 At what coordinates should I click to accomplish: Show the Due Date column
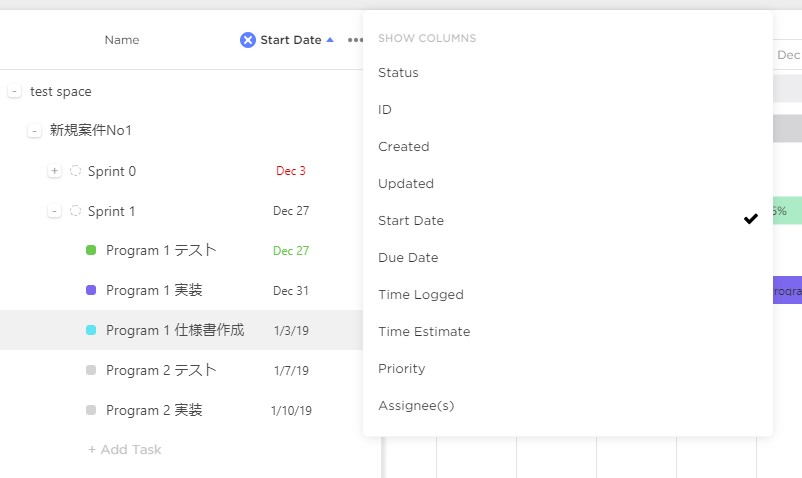(x=568, y=258)
